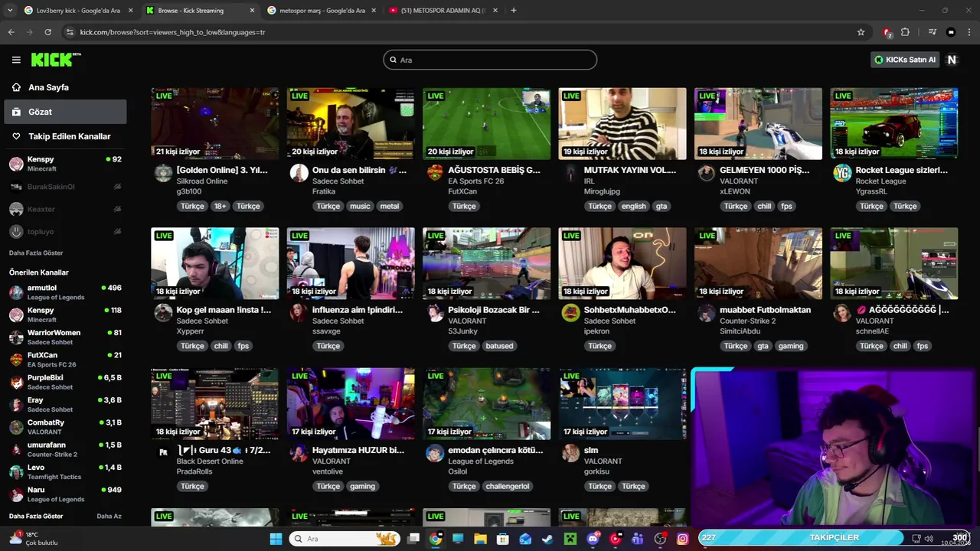The height and width of the screenshot is (551, 980).
Task: Switch to the Lov3berry kick Google tab
Action: pos(78,11)
